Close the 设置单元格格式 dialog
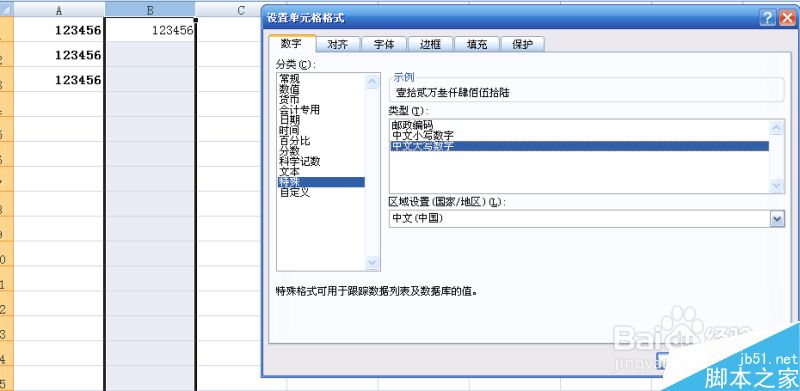Viewport: 800px width, 391px height. click(786, 18)
